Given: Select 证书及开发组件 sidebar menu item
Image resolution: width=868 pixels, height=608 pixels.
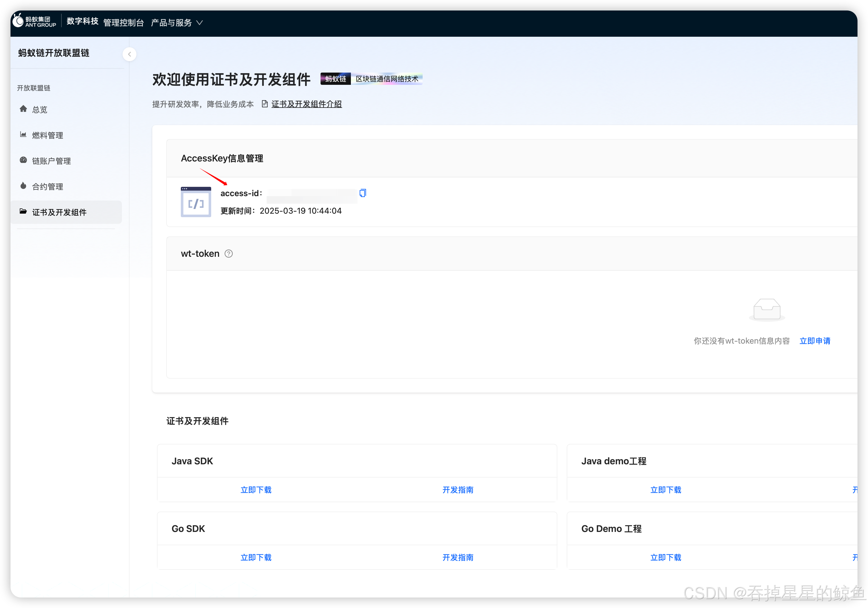Looking at the screenshot, I should tap(59, 212).
